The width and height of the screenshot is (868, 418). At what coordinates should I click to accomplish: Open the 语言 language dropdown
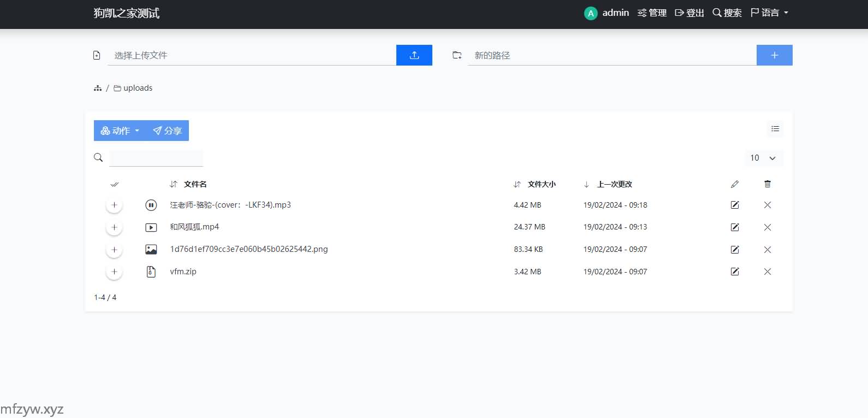(x=769, y=13)
